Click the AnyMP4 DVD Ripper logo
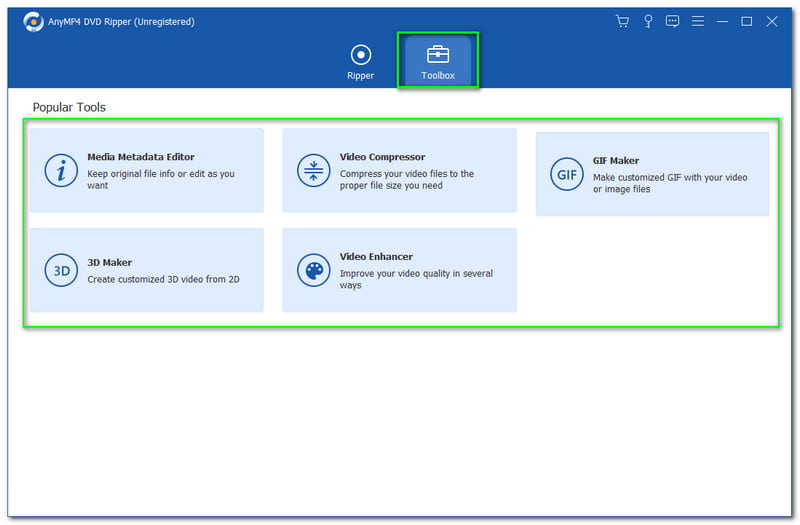Image resolution: width=800 pixels, height=525 pixels. [33, 21]
